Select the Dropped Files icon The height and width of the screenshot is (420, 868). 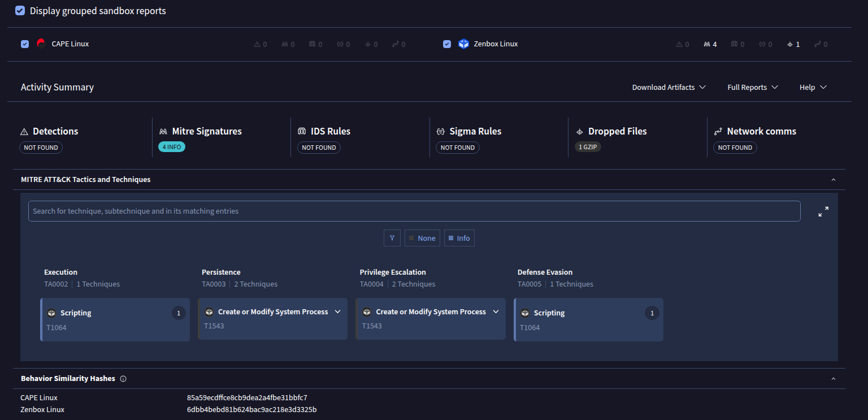[x=580, y=131]
